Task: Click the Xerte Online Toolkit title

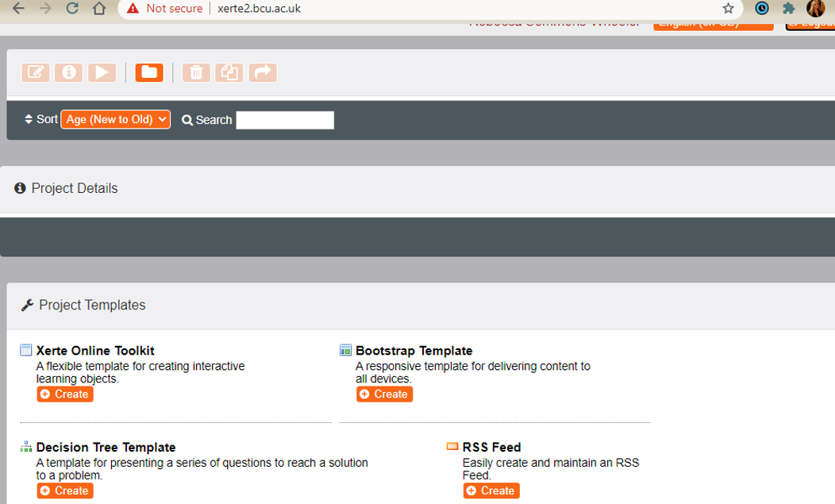Action: [95, 351]
